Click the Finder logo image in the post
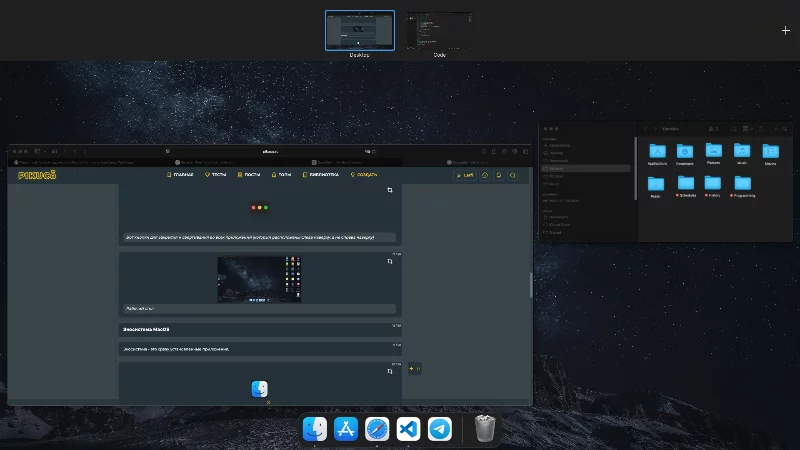 point(260,389)
